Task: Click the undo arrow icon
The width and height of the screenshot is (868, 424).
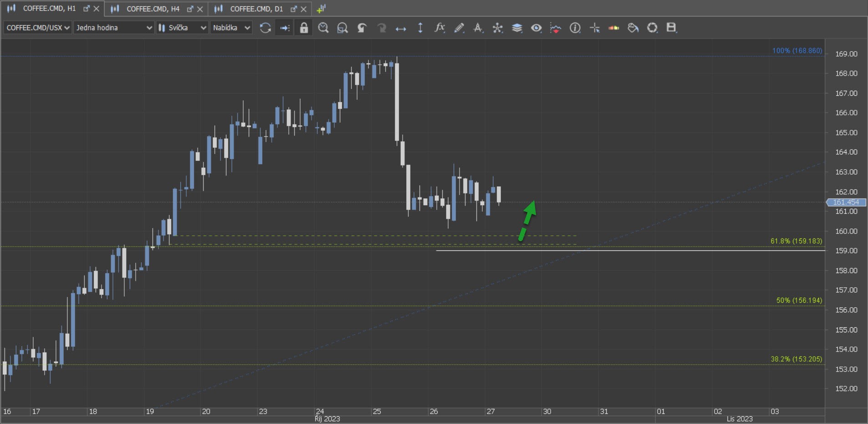Action: click(x=362, y=28)
